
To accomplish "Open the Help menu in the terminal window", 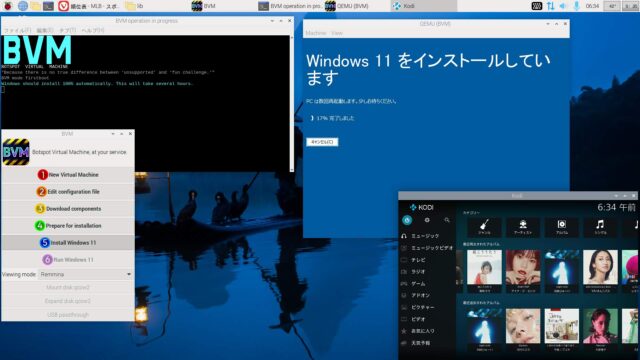I will coord(93,31).
